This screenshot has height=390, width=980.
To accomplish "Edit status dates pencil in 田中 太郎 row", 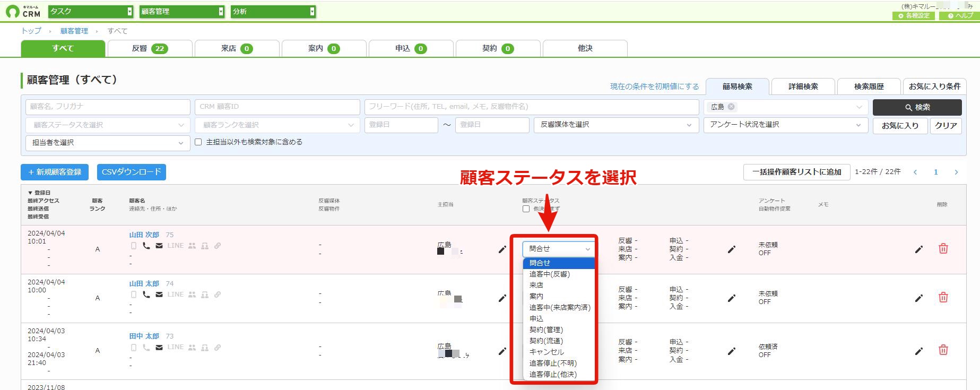I will (x=732, y=351).
